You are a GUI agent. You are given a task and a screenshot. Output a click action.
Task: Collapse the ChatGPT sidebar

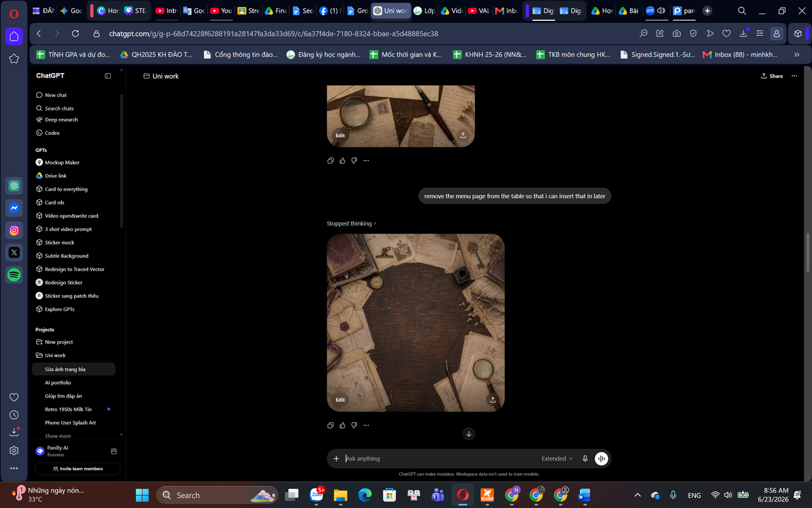coord(108,76)
